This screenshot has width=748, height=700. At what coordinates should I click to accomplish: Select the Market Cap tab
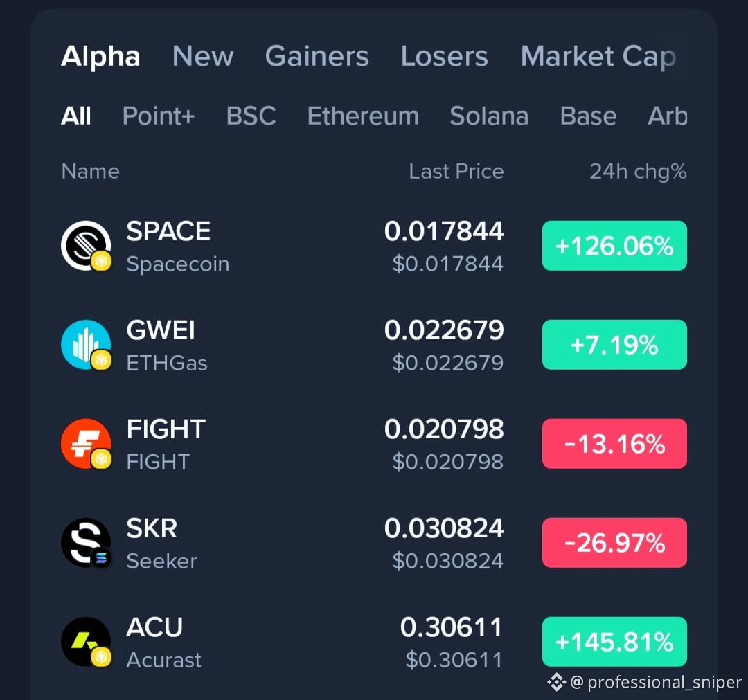click(x=598, y=56)
